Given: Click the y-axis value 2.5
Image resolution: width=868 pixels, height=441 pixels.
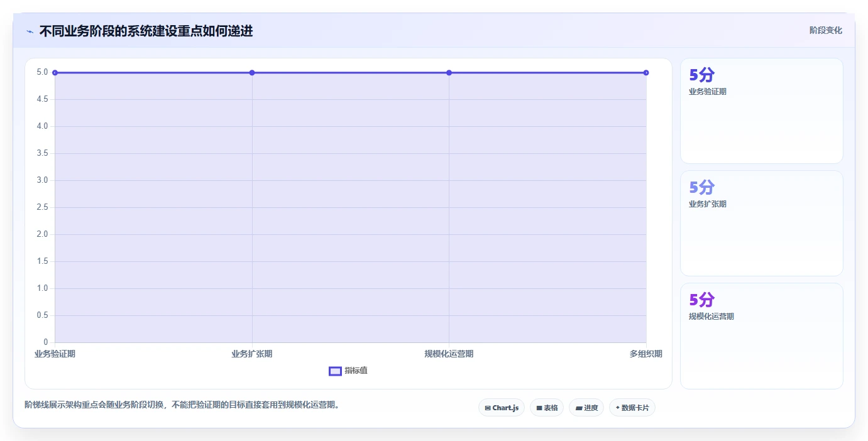Looking at the screenshot, I should tap(42, 207).
